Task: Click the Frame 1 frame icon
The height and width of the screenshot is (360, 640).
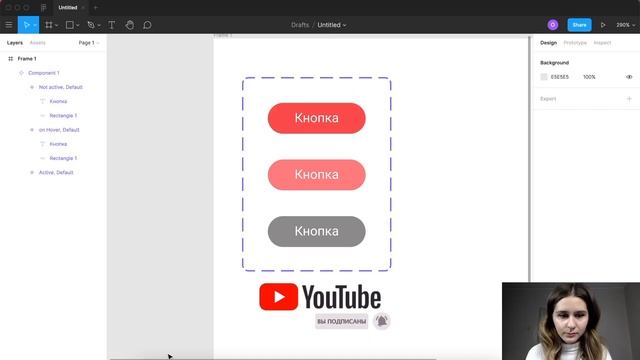Action: click(11, 59)
